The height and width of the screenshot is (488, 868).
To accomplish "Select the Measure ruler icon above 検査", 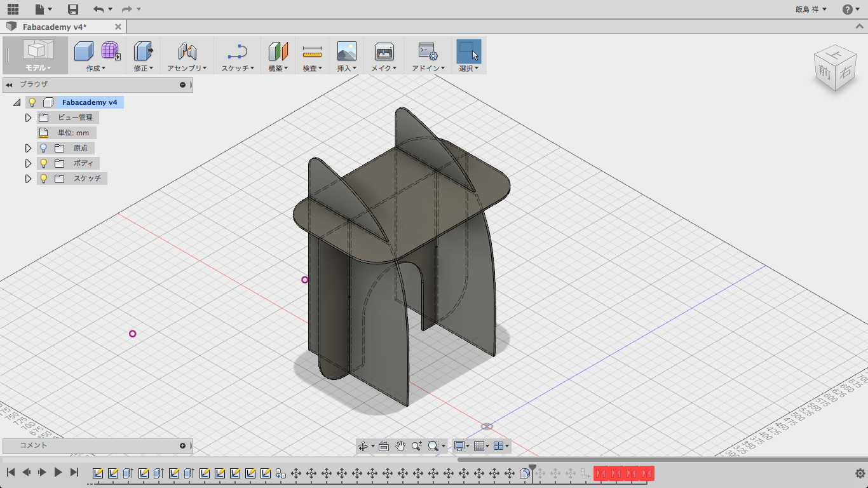I will click(x=312, y=51).
